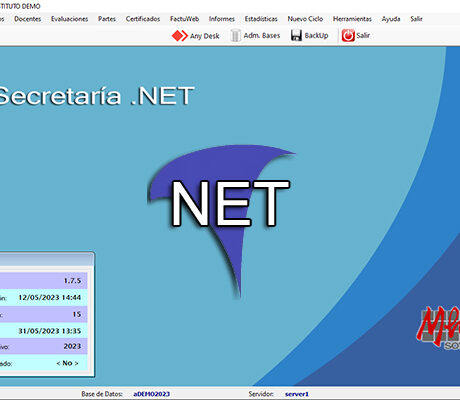
Task: Click the Adm. Bases toolbar label
Action: point(262,35)
